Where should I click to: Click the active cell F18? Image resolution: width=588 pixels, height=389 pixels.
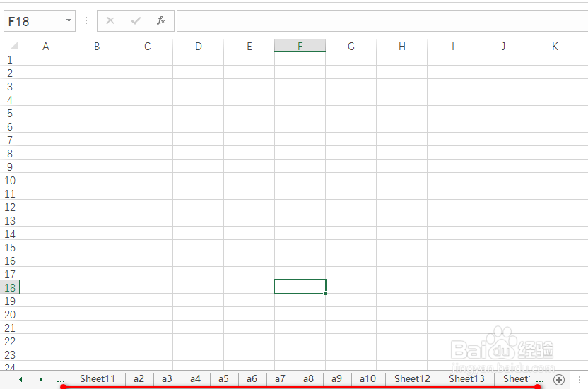point(300,287)
